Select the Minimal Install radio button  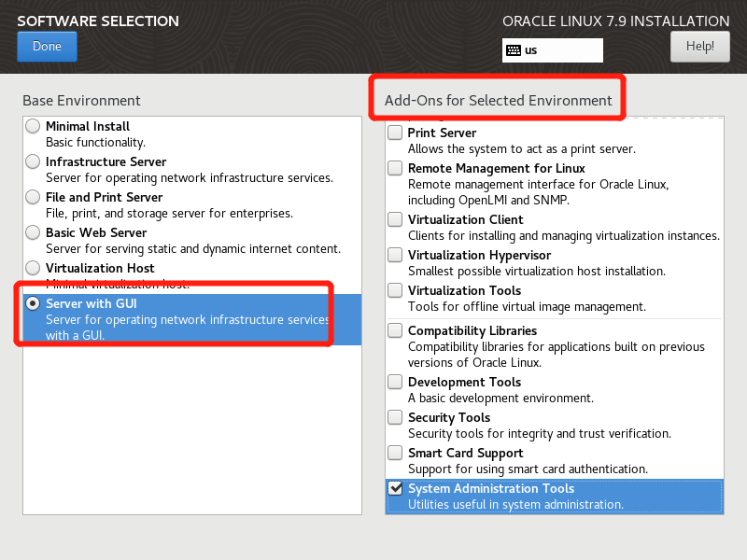(x=34, y=126)
